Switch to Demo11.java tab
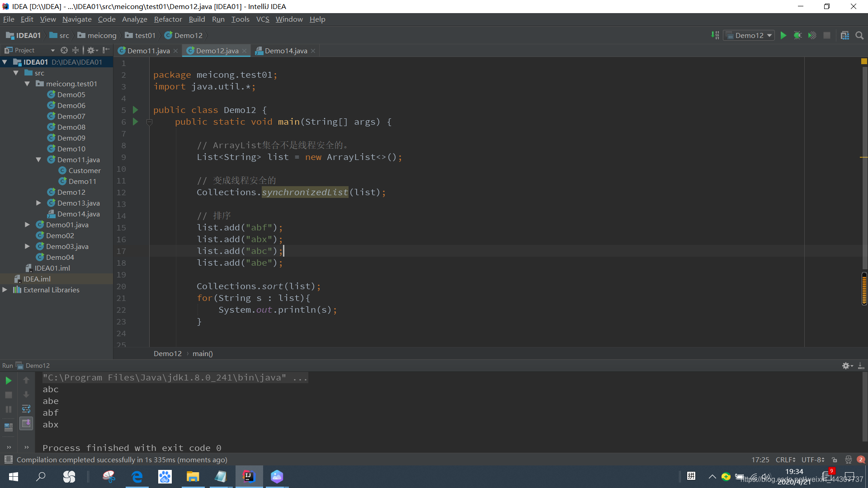The image size is (868, 488). pos(148,51)
